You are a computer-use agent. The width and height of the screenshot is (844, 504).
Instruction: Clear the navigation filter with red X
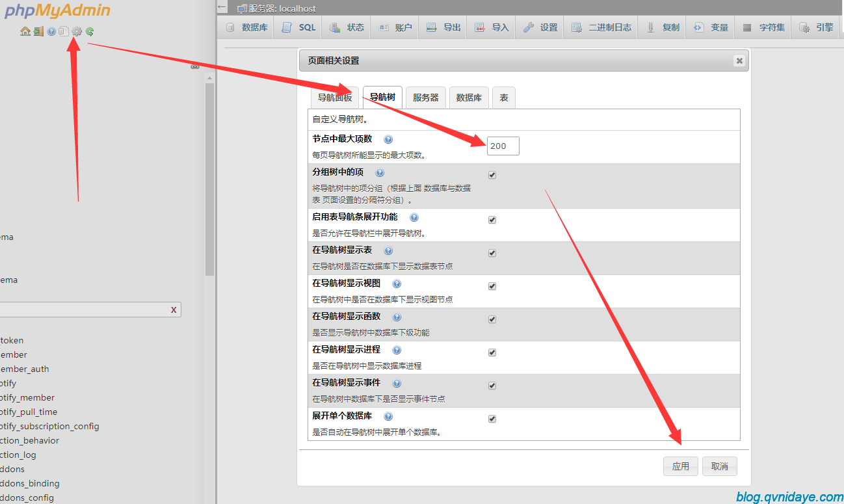174,310
